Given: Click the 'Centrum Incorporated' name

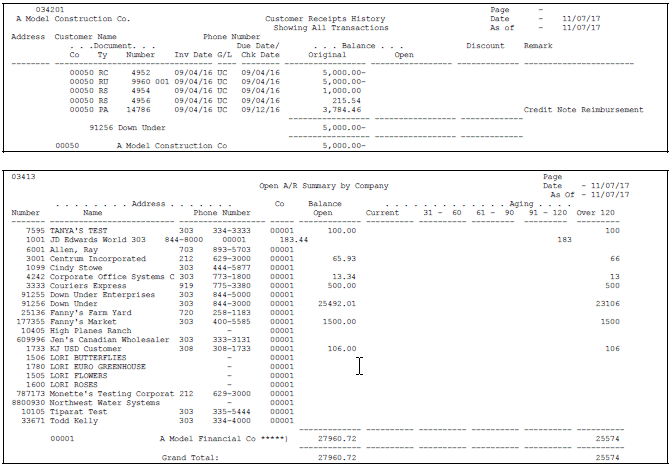Looking at the screenshot, I should pos(98,259).
